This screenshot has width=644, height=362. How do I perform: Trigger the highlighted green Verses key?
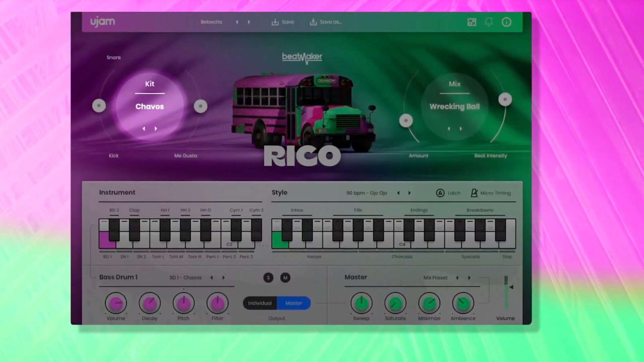coord(280,240)
